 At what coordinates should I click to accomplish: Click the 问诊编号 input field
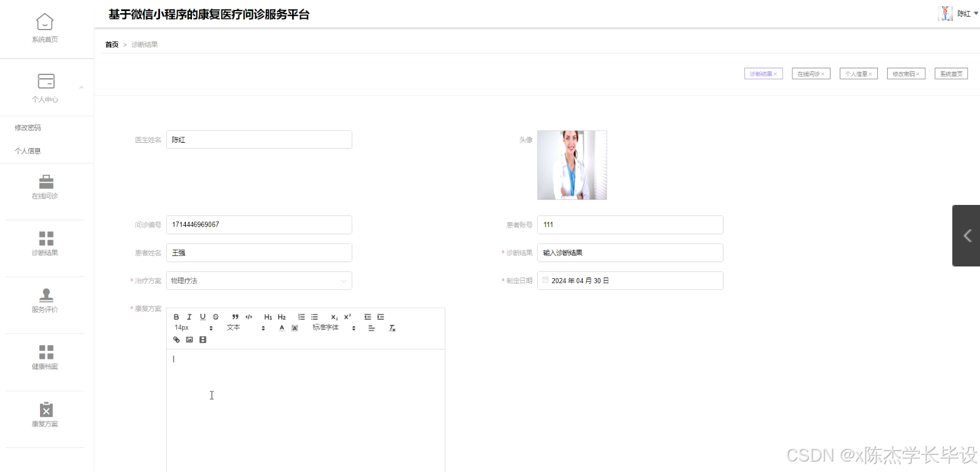[259, 225]
